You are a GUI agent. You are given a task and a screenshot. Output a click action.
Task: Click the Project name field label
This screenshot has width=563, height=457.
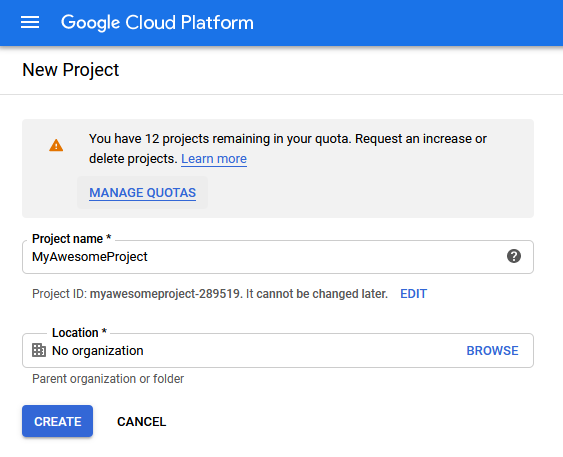click(x=71, y=239)
